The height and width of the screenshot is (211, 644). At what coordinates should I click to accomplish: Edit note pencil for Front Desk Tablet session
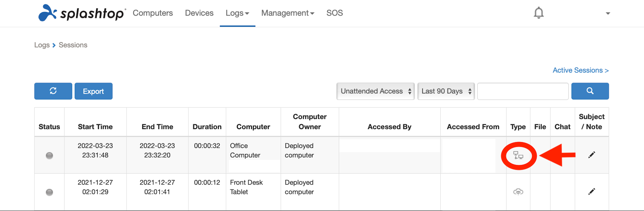tap(592, 191)
